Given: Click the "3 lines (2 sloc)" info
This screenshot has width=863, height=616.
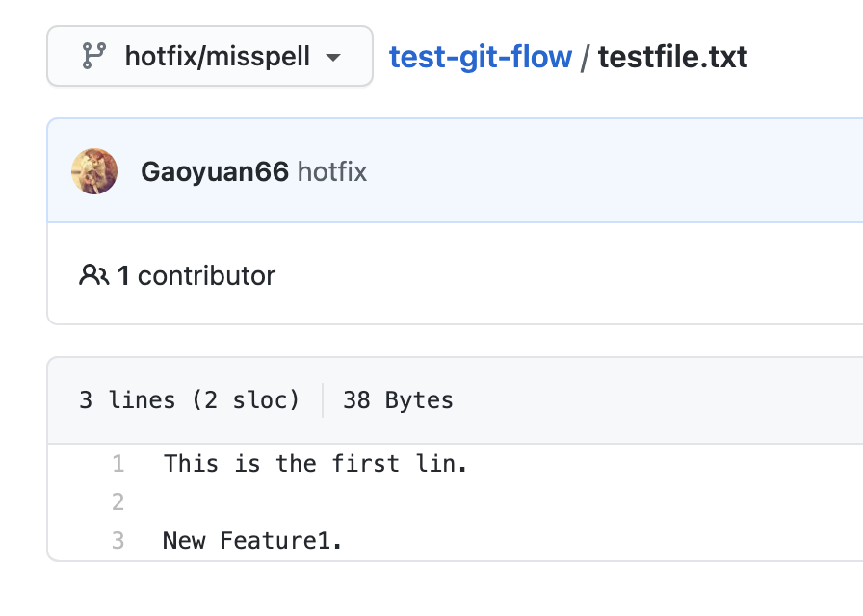Looking at the screenshot, I should coord(189,400).
